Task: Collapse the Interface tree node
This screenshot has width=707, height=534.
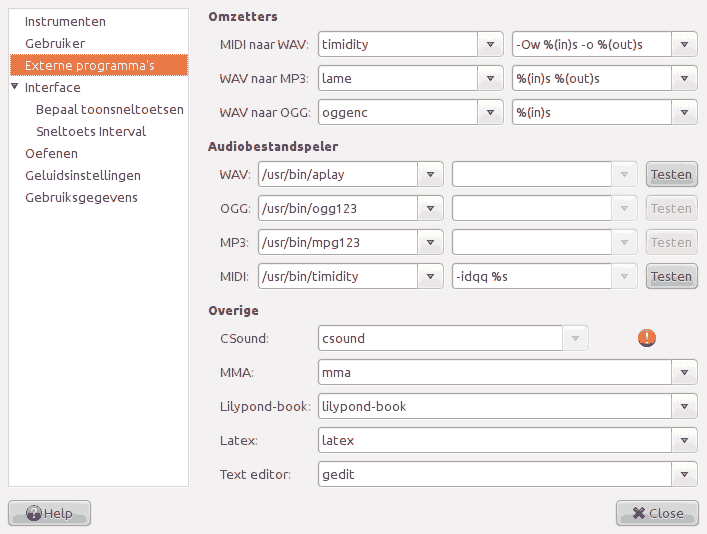Action: [x=15, y=88]
